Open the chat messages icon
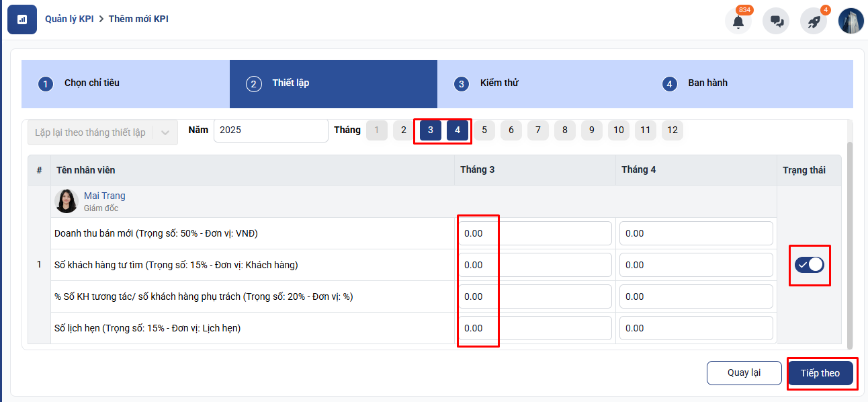The width and height of the screenshot is (868, 402). pos(776,22)
